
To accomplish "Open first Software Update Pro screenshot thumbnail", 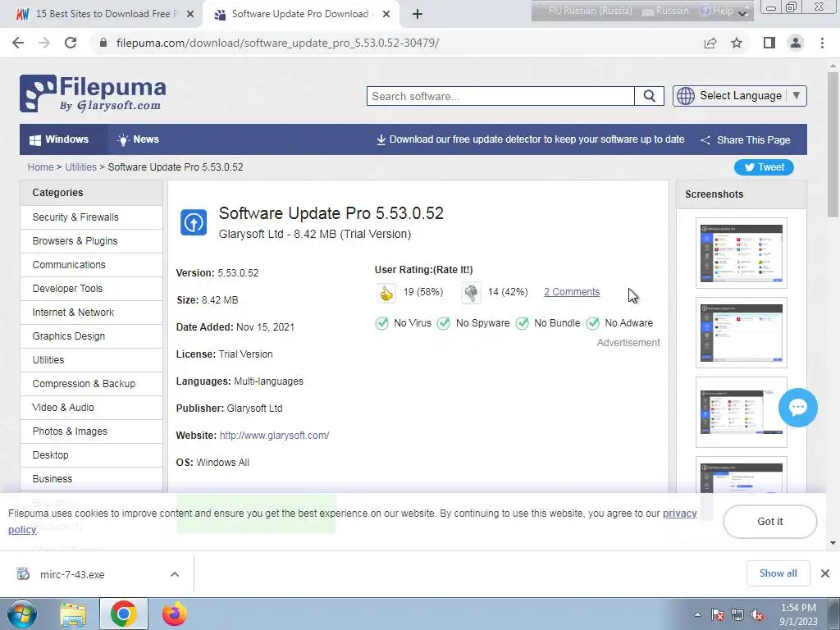I will (741, 253).
